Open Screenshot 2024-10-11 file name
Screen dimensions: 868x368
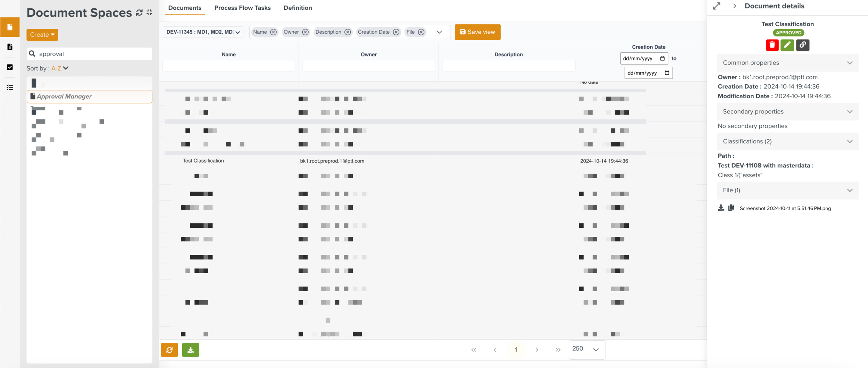coord(785,208)
